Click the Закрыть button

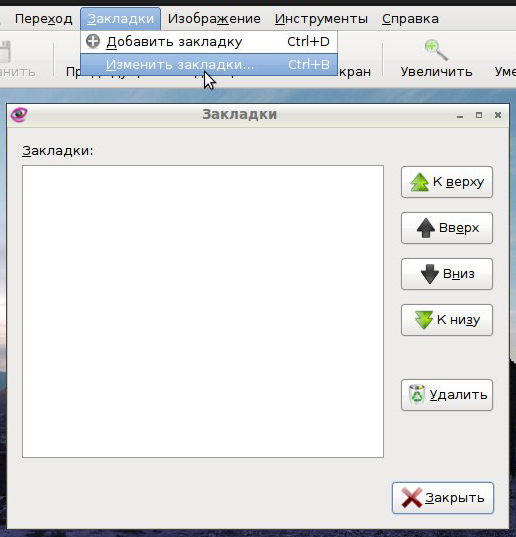pyautogui.click(x=443, y=498)
